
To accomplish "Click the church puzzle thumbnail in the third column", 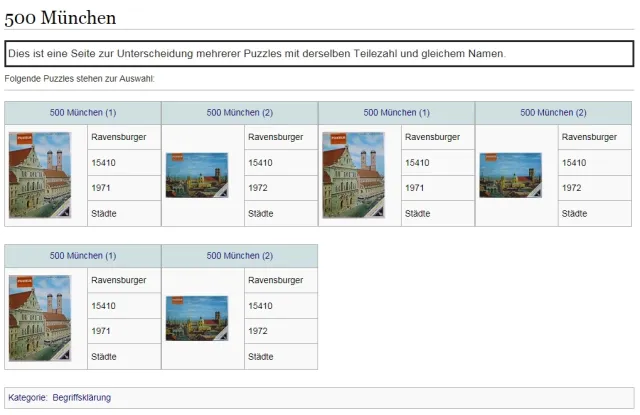I will coord(353,175).
